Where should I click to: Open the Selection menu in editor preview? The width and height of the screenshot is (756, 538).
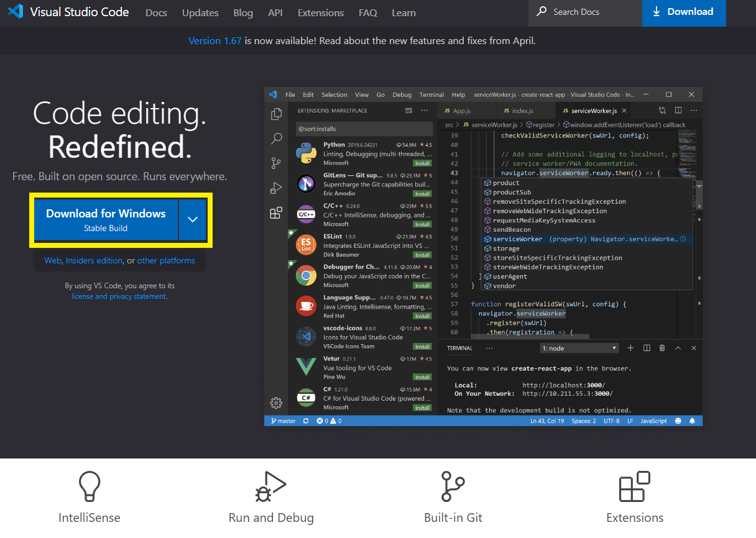click(x=334, y=95)
